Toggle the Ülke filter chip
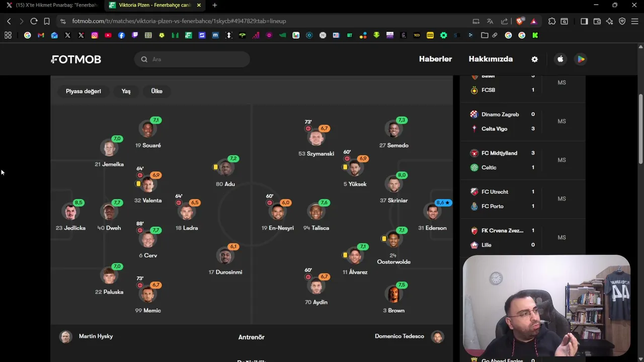 click(x=156, y=91)
